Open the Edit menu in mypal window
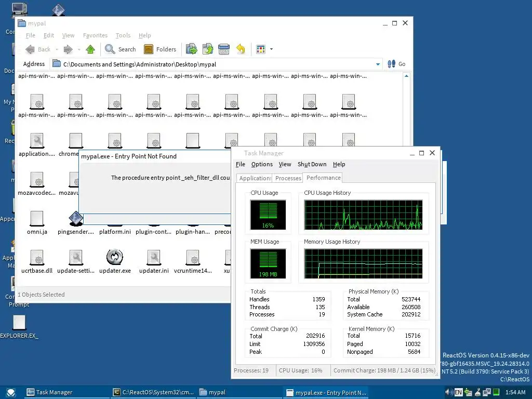 click(48, 35)
